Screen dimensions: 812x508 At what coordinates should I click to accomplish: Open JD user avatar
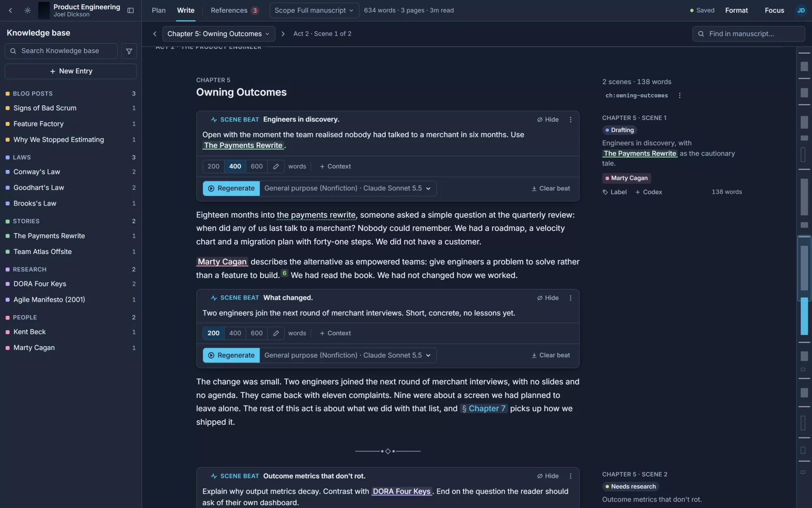801,11
